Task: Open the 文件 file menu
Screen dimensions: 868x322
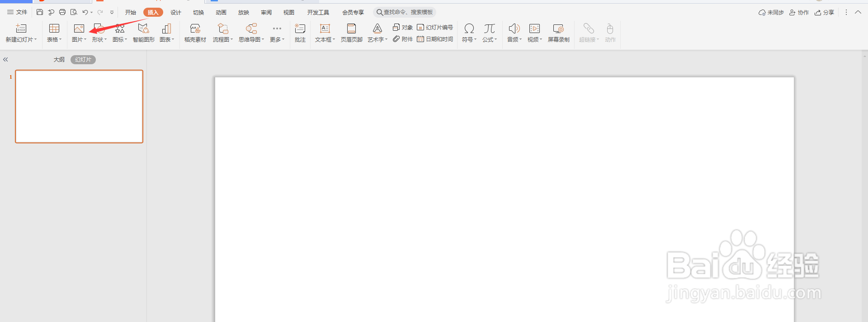Action: (17, 12)
